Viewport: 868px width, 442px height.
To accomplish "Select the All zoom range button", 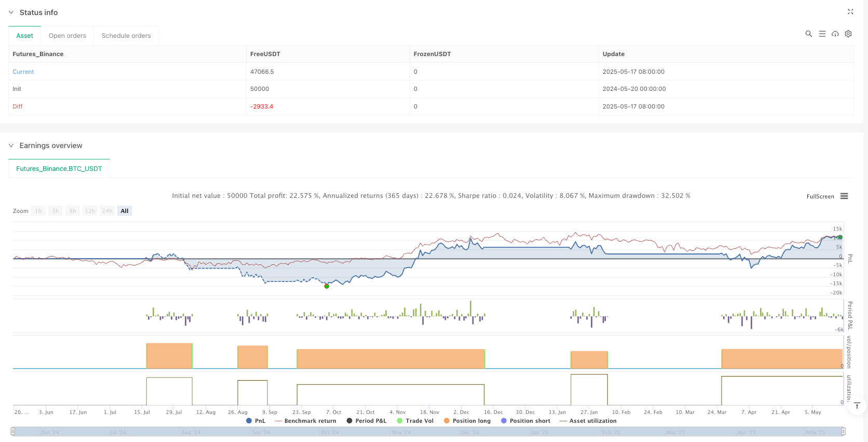I will (125, 211).
